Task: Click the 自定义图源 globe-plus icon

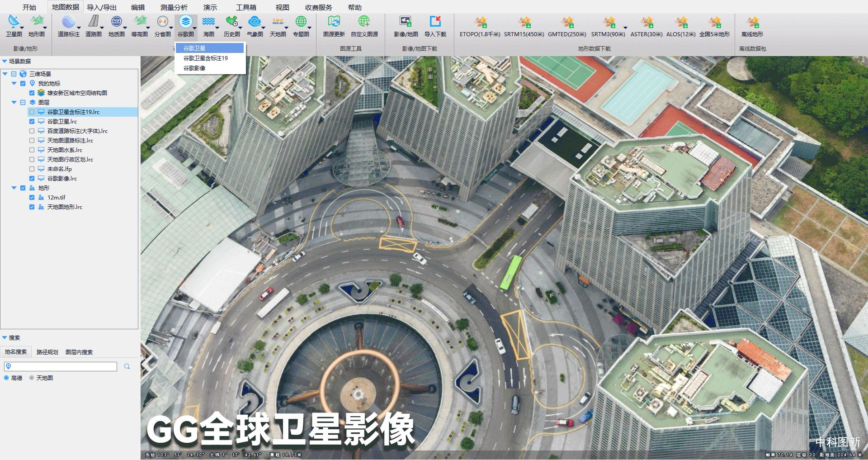Action: [x=364, y=22]
